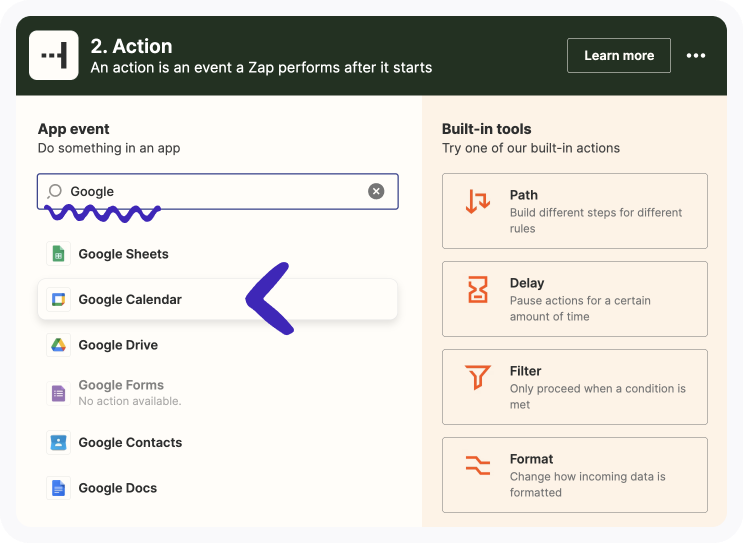Click the Learn more button
This screenshot has width=743, height=543.
(x=618, y=56)
